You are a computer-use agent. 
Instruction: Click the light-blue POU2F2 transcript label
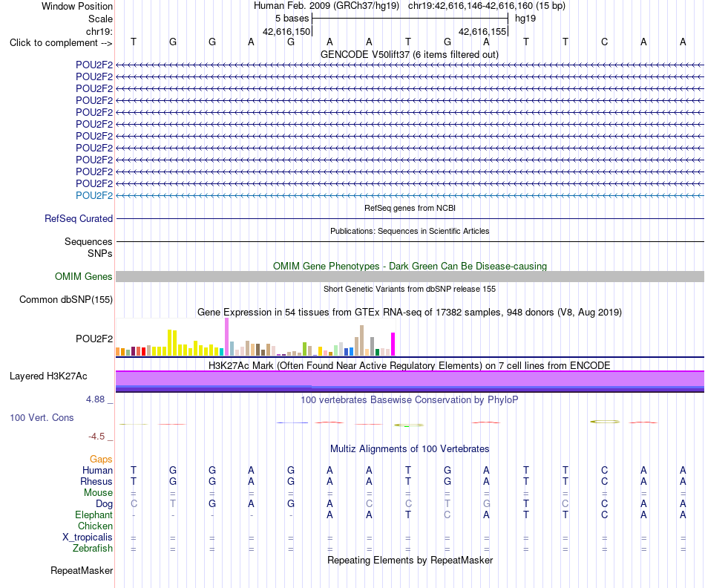pyautogui.click(x=94, y=195)
